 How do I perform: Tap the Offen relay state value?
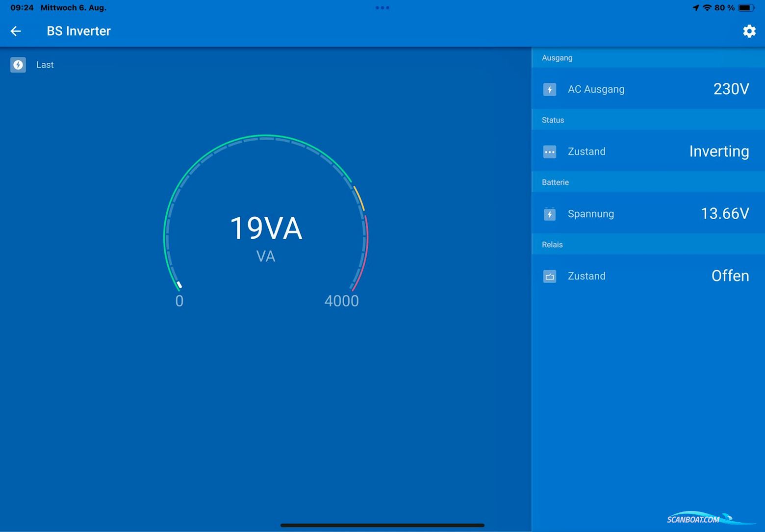(x=730, y=276)
